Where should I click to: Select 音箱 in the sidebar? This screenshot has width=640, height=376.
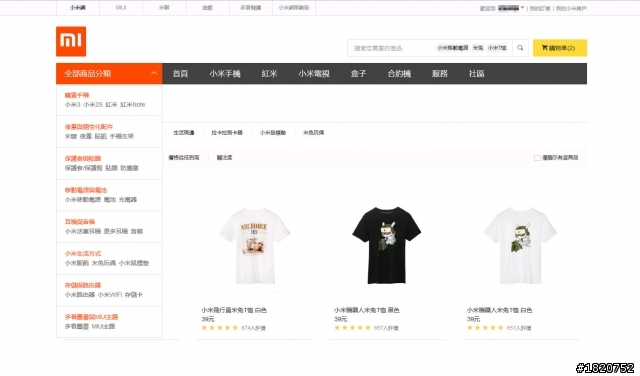tap(137, 231)
